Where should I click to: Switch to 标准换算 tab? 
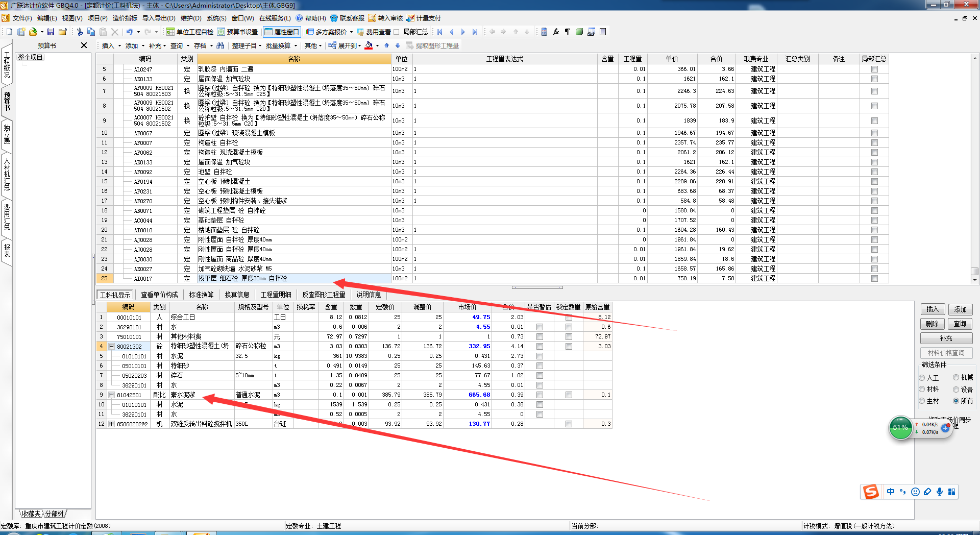point(201,295)
